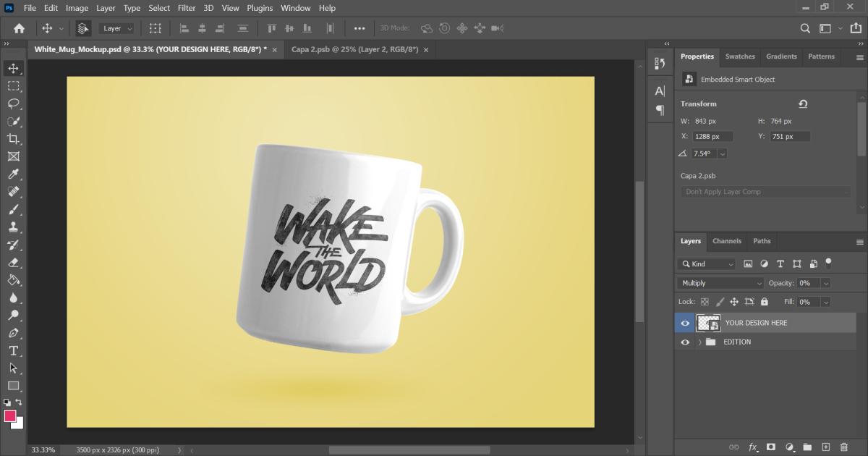This screenshot has height=456, width=868.
Task: Hide the YOUR DESIGN HERE layer
Action: coord(685,323)
